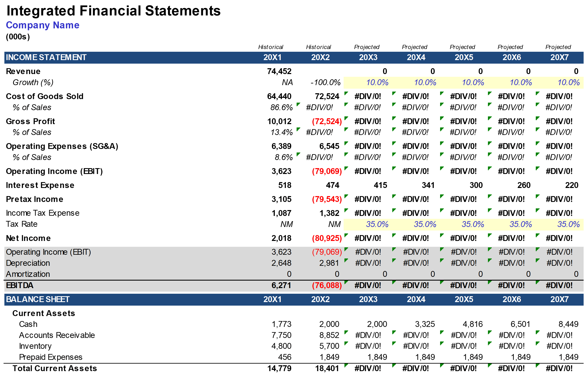Screen dimensions: 588x378
Task: Select the 20X2 growth cell -100.0%
Action: click(x=325, y=82)
